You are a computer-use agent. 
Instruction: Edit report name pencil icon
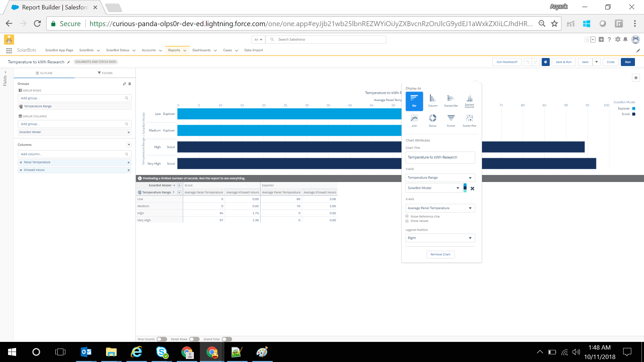coord(68,62)
